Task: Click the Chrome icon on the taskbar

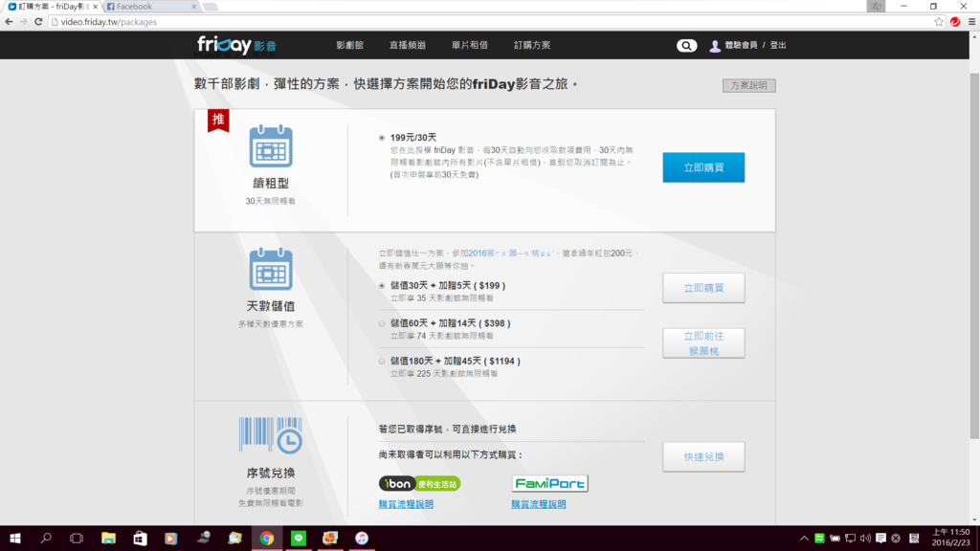Action: (267, 538)
